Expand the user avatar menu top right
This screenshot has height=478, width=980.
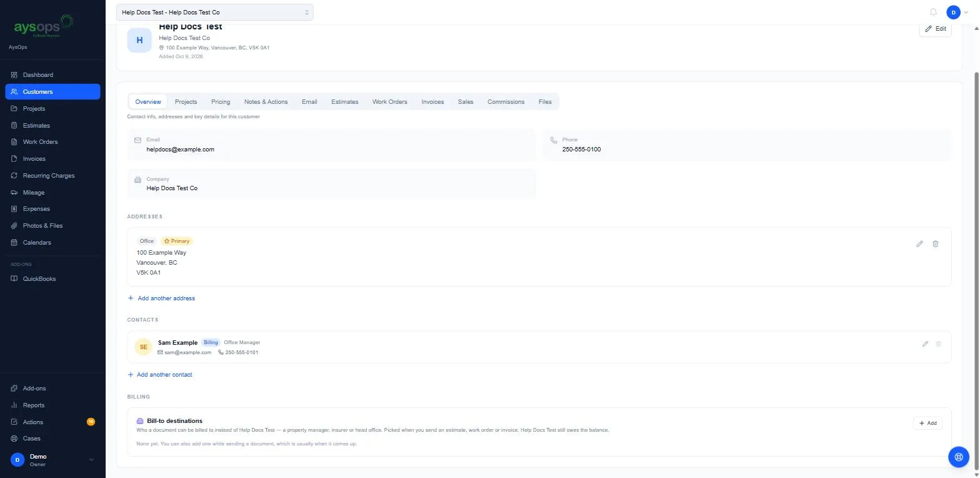(958, 12)
